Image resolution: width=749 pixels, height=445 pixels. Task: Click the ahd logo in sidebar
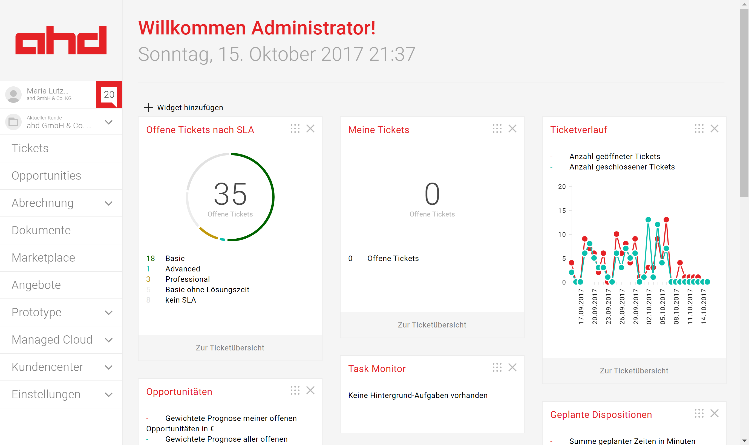(60, 40)
